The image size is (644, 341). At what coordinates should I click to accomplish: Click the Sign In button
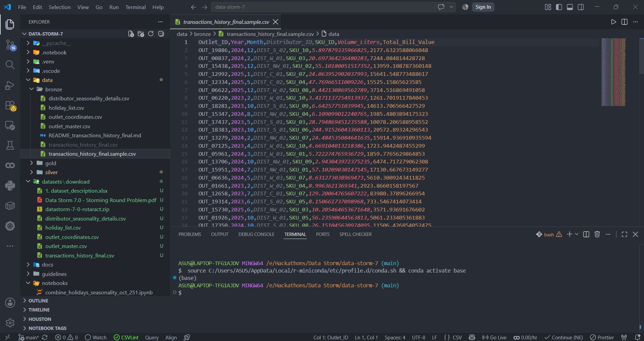(x=483, y=7)
